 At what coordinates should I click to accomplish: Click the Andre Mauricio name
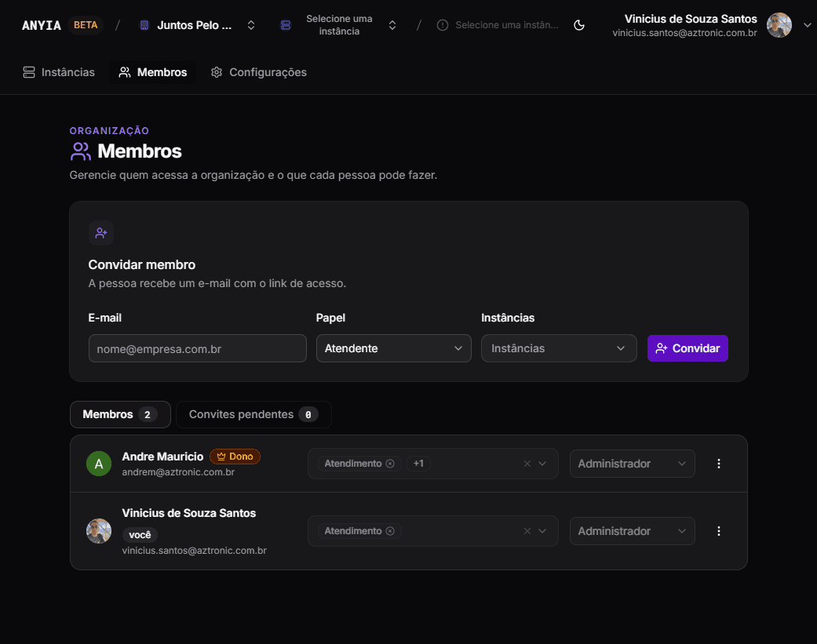pyautogui.click(x=162, y=457)
